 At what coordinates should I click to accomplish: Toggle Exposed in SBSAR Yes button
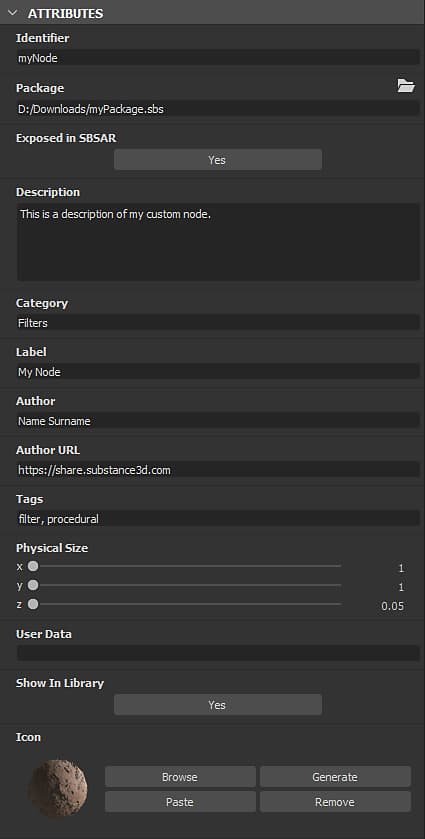pyautogui.click(x=218, y=159)
